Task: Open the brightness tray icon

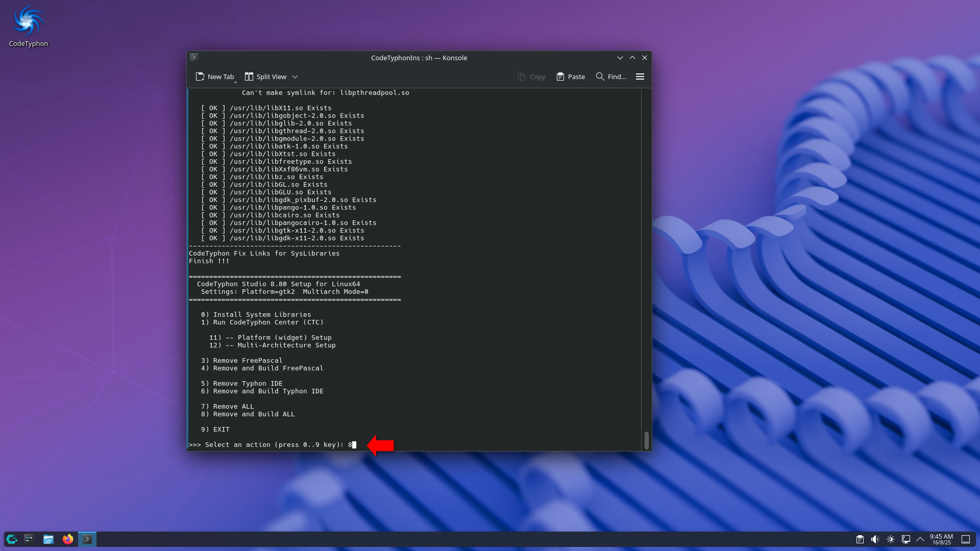Action: click(x=891, y=539)
